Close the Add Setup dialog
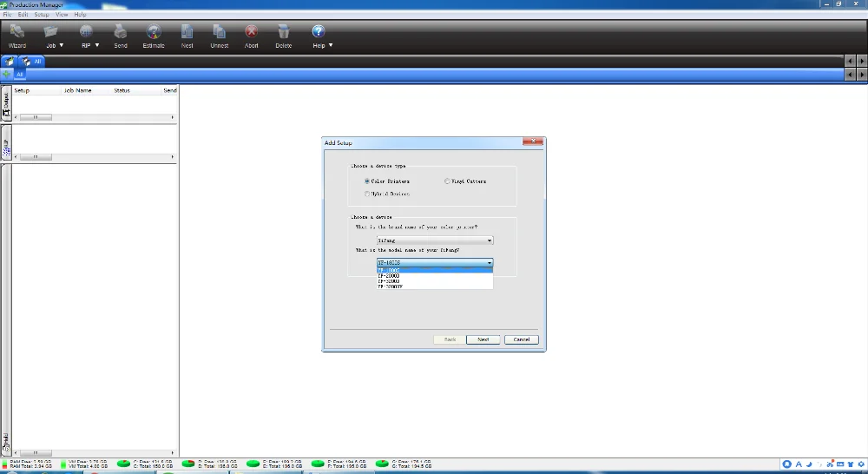The image size is (868, 474). point(533,142)
